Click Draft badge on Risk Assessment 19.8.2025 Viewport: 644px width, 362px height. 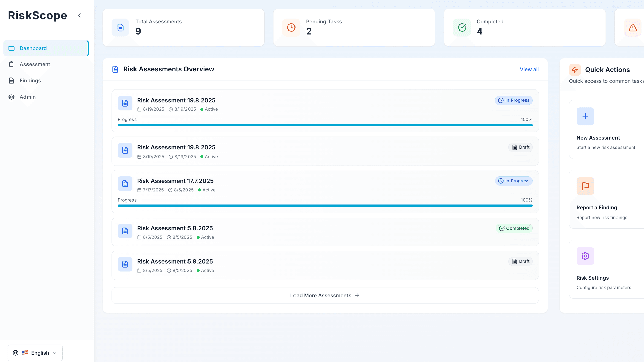click(x=520, y=147)
